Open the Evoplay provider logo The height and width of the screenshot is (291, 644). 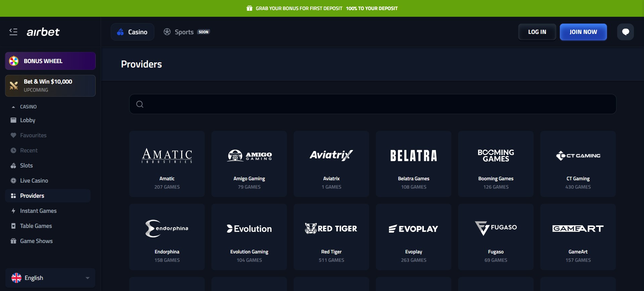point(414,229)
